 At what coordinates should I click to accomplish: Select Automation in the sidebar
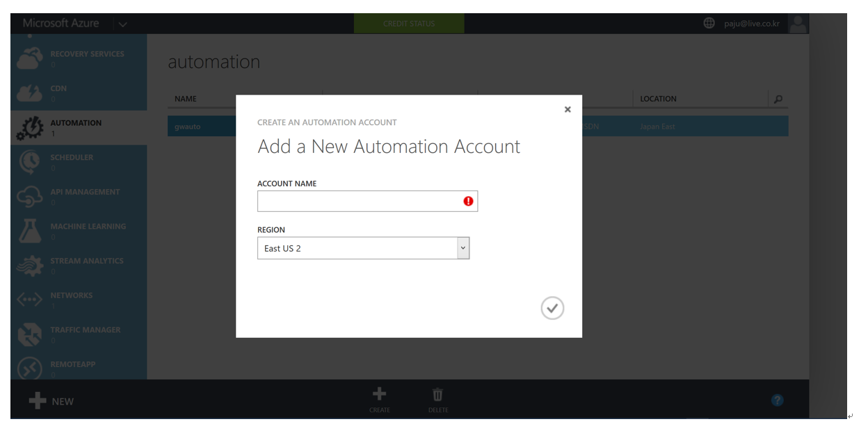tap(79, 128)
